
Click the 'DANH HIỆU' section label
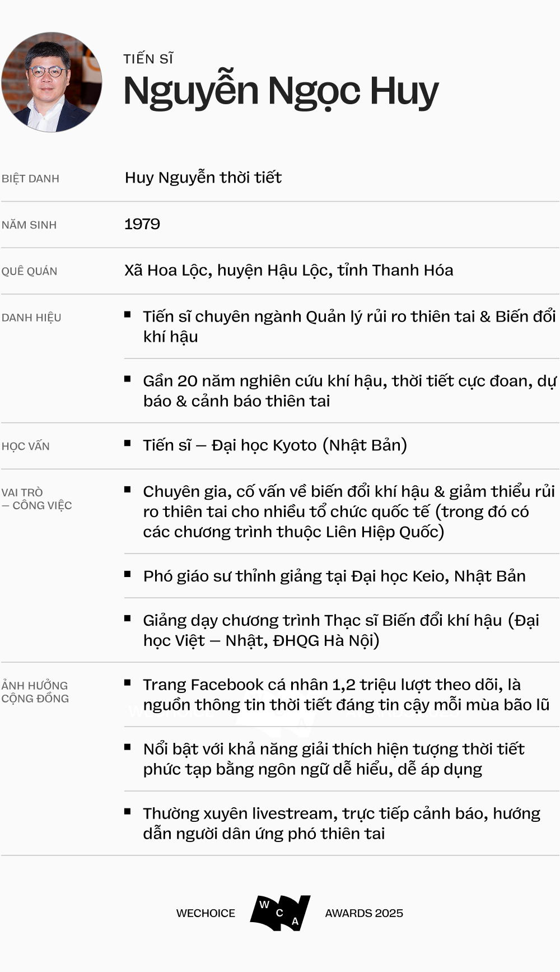pyautogui.click(x=31, y=318)
